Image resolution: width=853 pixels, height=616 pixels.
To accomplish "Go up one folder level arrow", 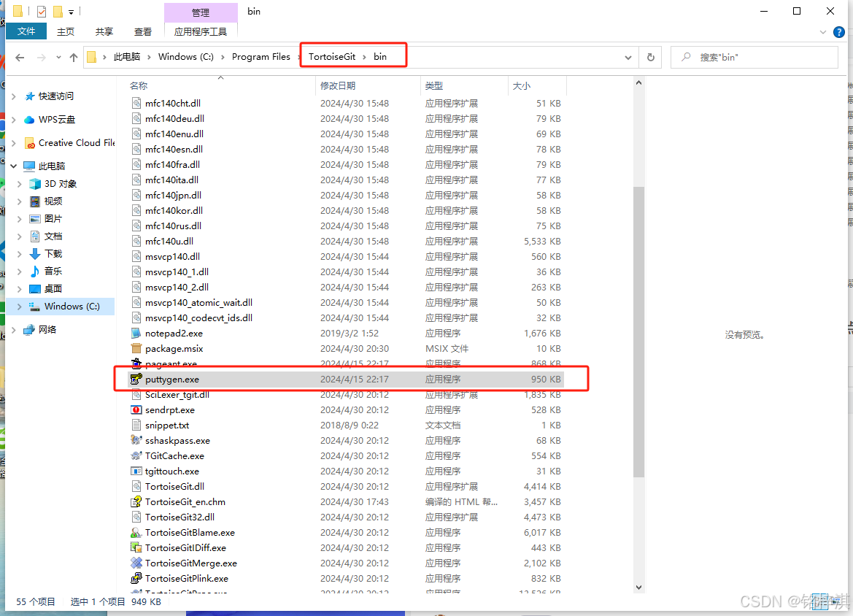I will click(x=74, y=57).
